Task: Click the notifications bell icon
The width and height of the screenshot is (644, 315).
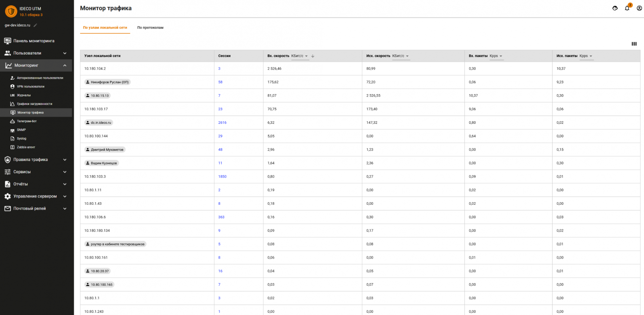Action: (627, 8)
